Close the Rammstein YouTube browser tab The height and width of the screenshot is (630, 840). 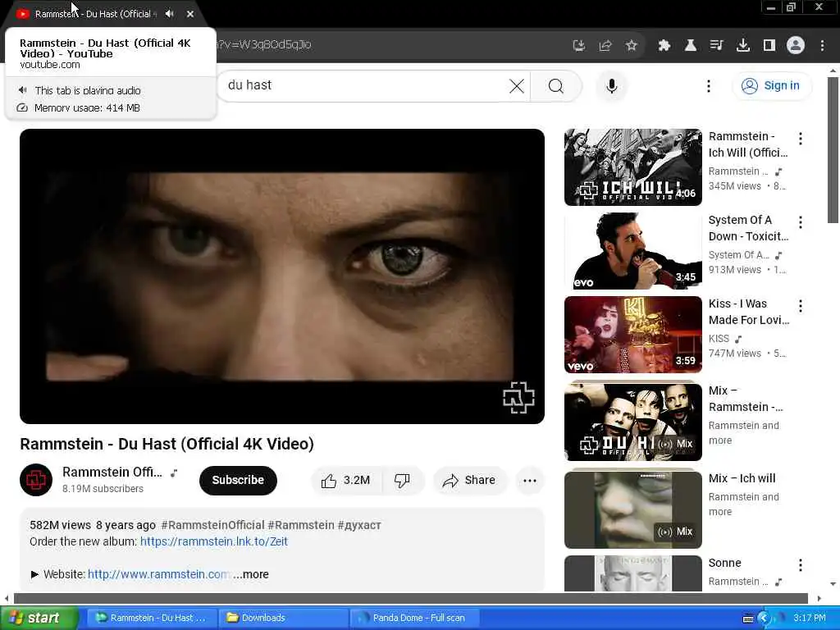(x=190, y=14)
